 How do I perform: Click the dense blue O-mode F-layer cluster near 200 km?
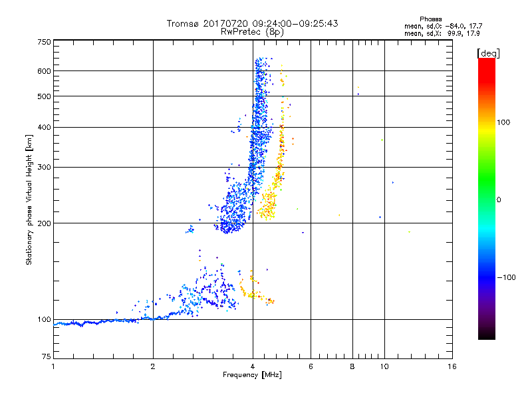click(234, 210)
